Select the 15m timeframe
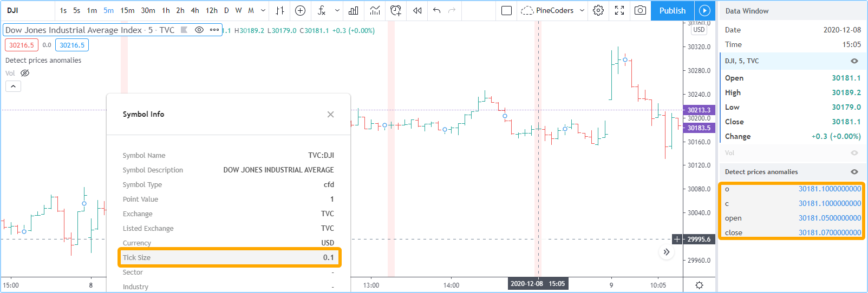The height and width of the screenshot is (293, 868). (x=127, y=11)
